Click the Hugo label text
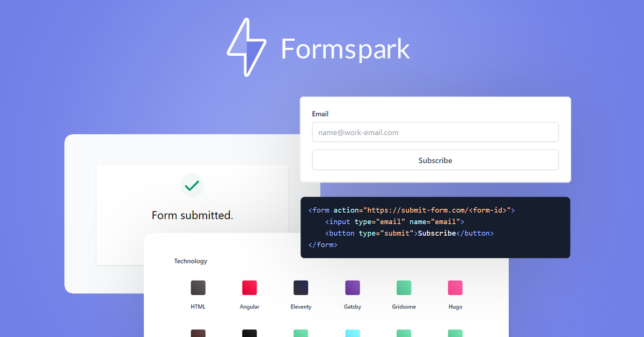 coord(456,307)
